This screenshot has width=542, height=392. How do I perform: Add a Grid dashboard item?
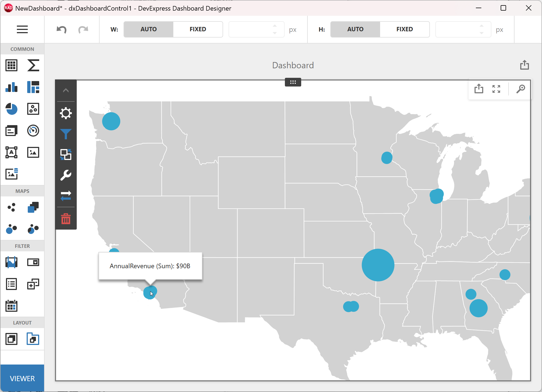click(x=11, y=65)
